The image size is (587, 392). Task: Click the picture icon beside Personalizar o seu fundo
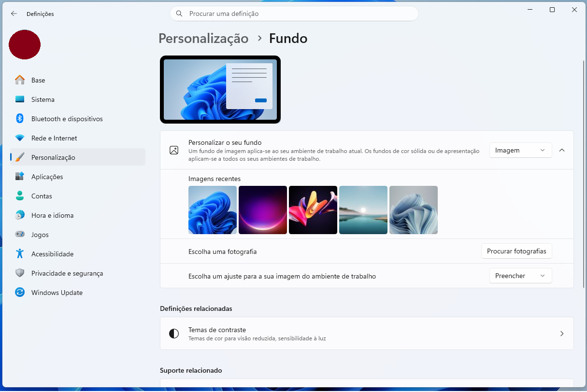174,150
